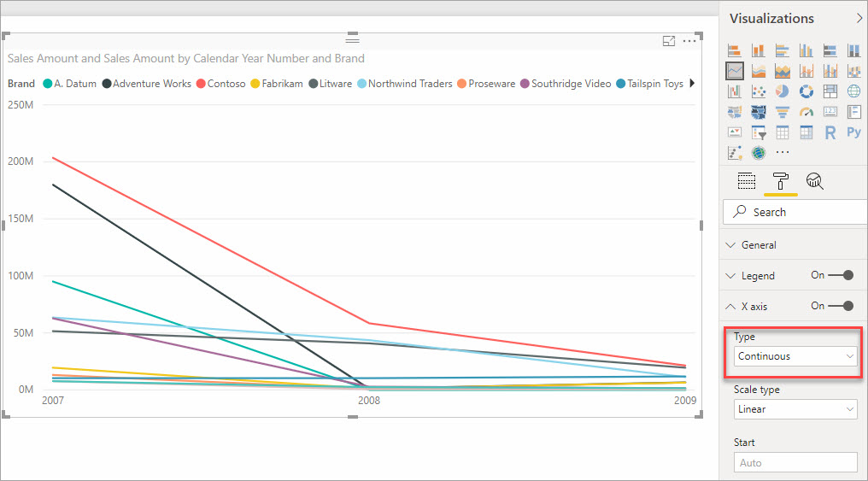Select the KPI visualization
Viewport: 868px width, 481px height.
735,132
